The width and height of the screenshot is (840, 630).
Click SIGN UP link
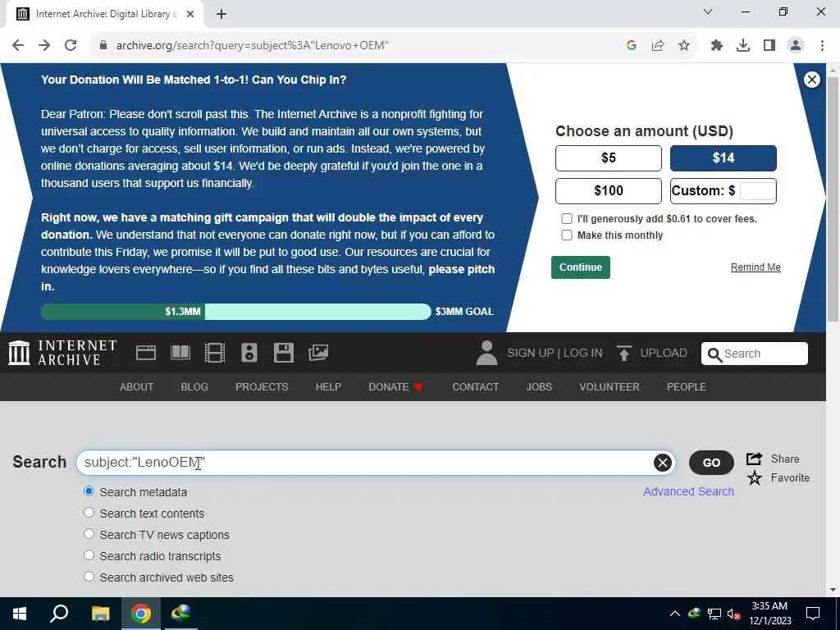(531, 353)
